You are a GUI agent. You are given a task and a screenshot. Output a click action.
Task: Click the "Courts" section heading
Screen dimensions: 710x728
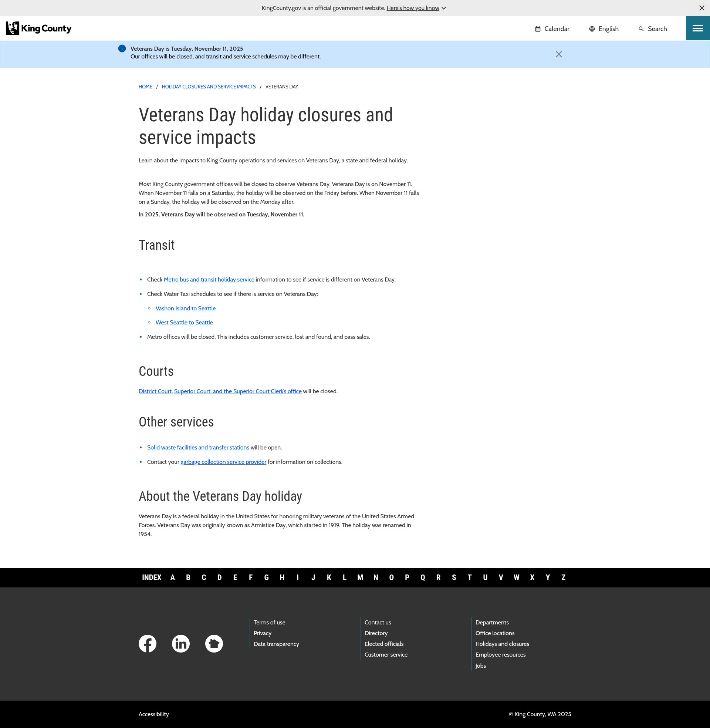tap(156, 371)
